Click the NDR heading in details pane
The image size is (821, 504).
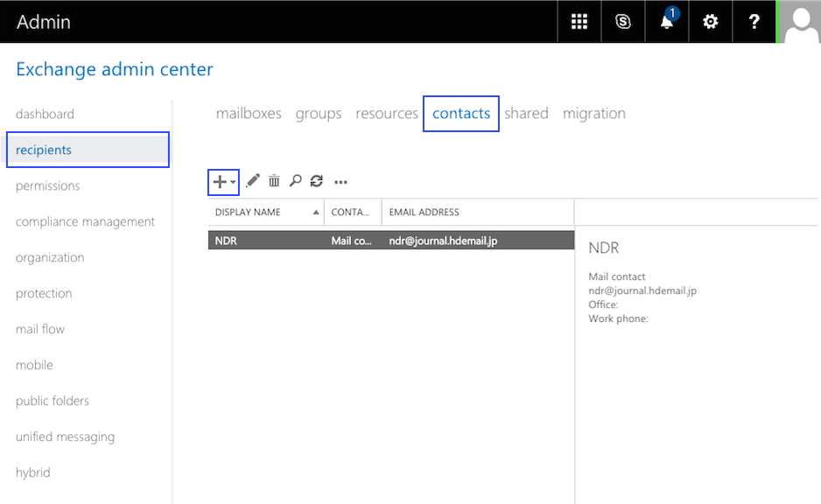pyautogui.click(x=604, y=248)
